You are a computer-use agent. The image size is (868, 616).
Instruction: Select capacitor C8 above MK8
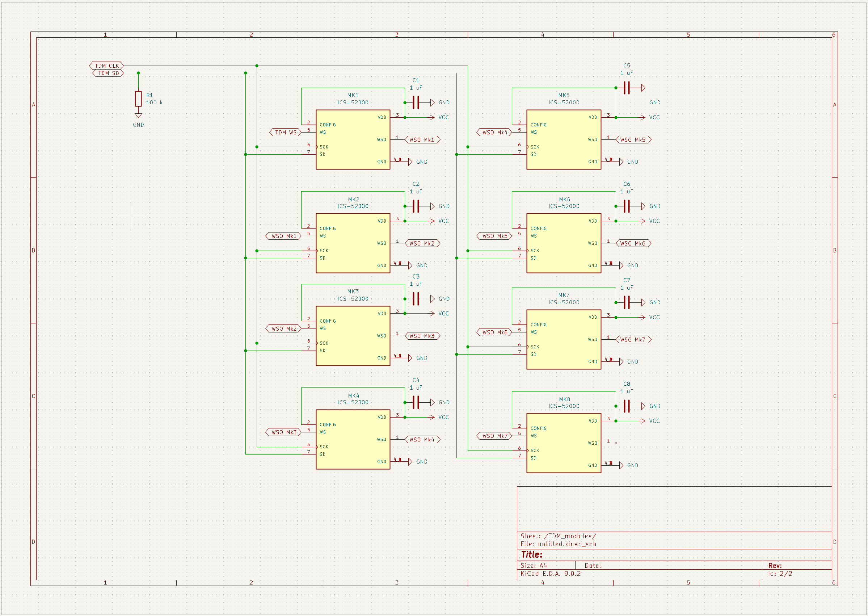[627, 406]
